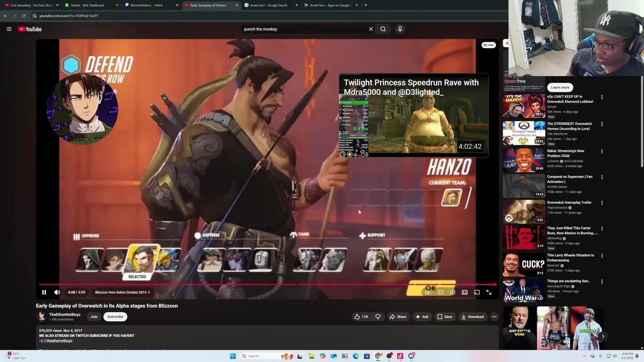Open The STRONGEST Overwatch Heroes video title
Screen dimensions: 644x362
pyautogui.click(x=569, y=126)
